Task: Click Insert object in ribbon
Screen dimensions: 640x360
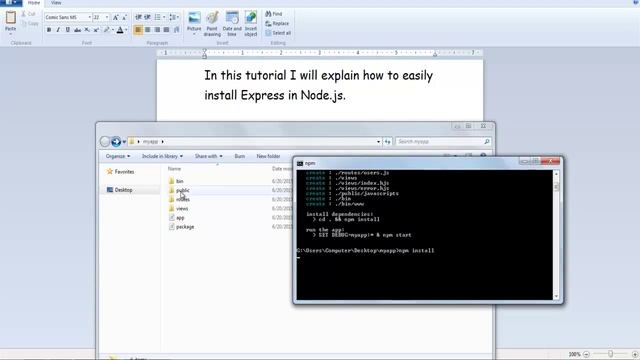Action: 251,23
